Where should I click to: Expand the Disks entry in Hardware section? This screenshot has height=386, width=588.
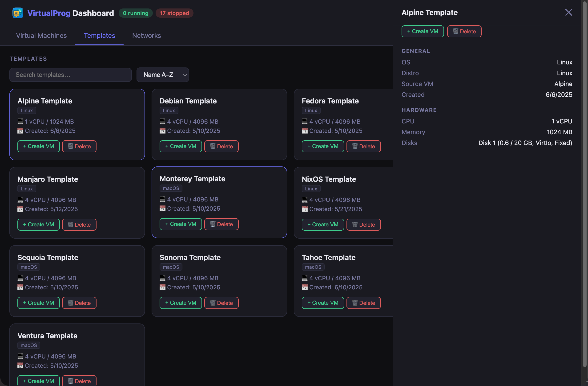tap(409, 143)
